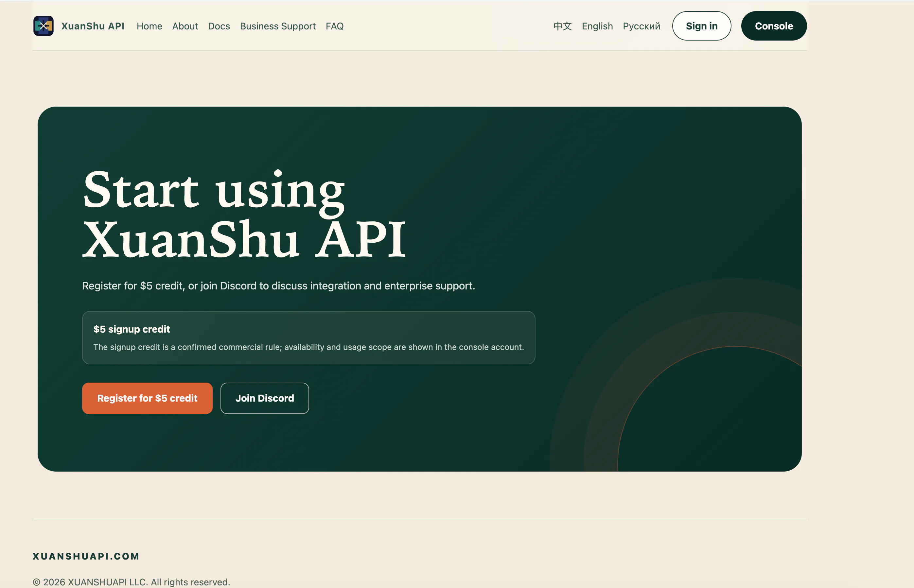The image size is (914, 588).
Task: Click Register for $5 credit button
Action: pyautogui.click(x=147, y=398)
